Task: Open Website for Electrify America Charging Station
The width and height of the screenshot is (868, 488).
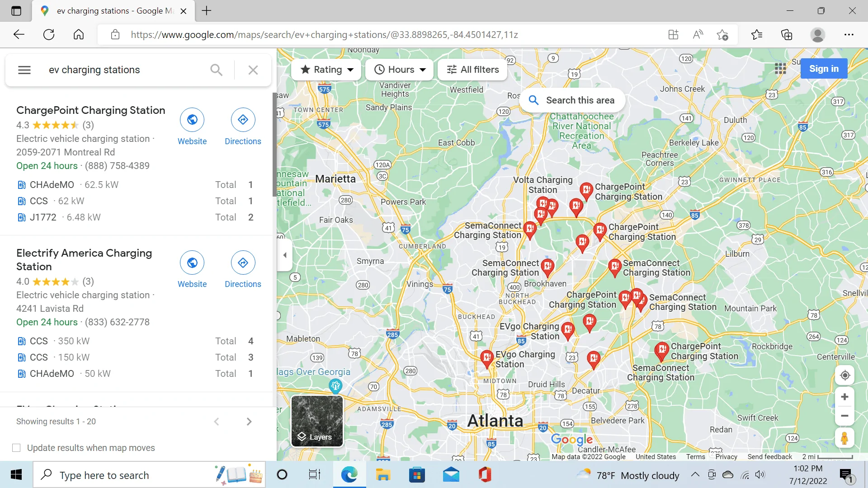Action: pyautogui.click(x=192, y=270)
